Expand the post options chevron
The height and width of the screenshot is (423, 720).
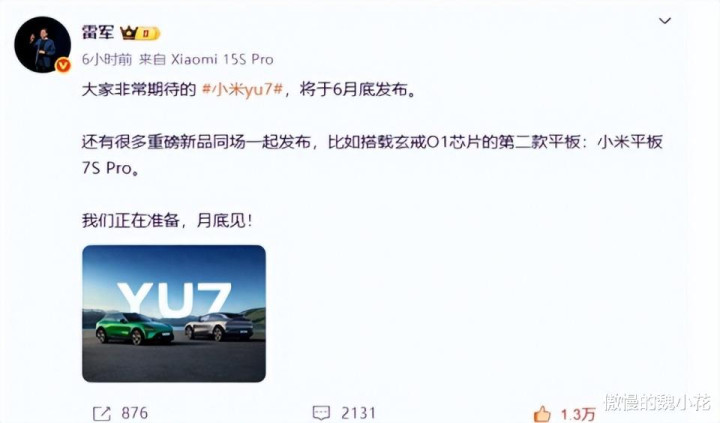pyautogui.click(x=665, y=21)
